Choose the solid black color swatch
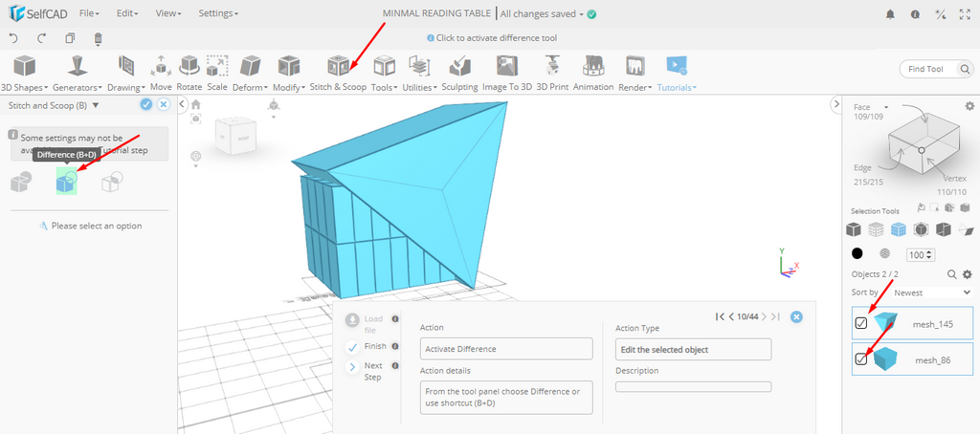This screenshot has height=434, width=980. (857, 254)
